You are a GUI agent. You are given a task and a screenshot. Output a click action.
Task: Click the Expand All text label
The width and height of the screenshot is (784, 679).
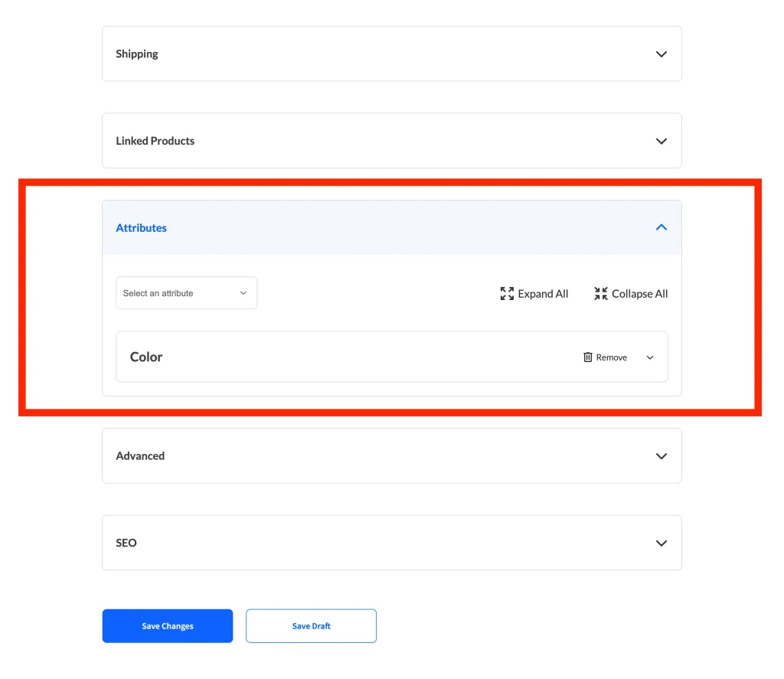(x=543, y=294)
